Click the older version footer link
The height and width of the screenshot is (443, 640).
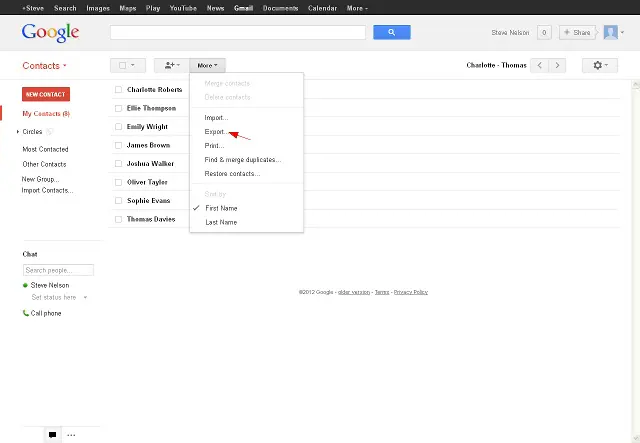354,292
